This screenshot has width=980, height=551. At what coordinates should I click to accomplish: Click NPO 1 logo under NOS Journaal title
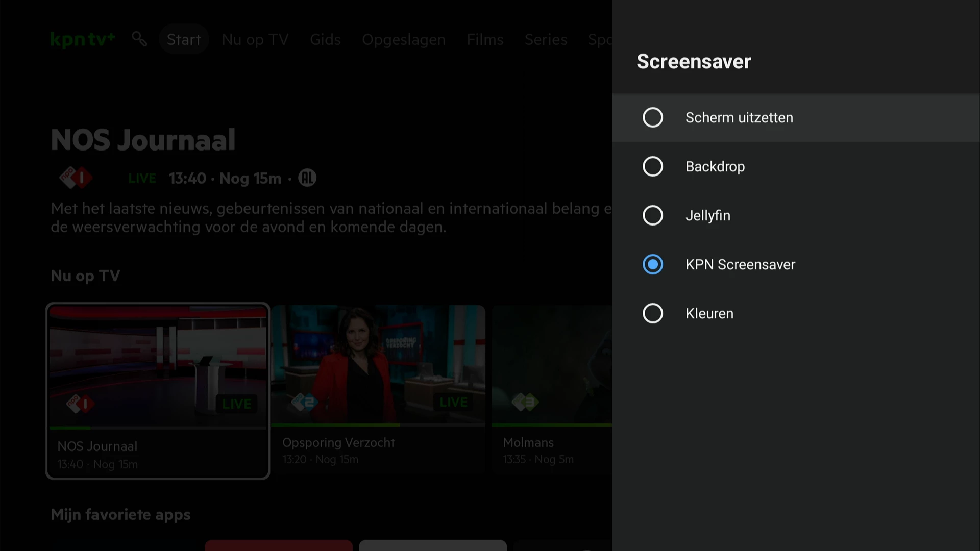point(76,178)
